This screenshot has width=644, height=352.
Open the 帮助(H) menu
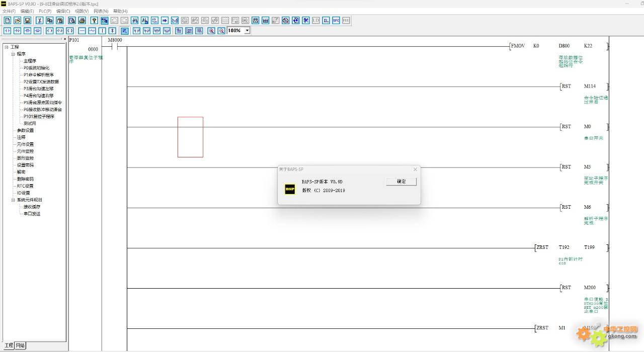pos(120,11)
